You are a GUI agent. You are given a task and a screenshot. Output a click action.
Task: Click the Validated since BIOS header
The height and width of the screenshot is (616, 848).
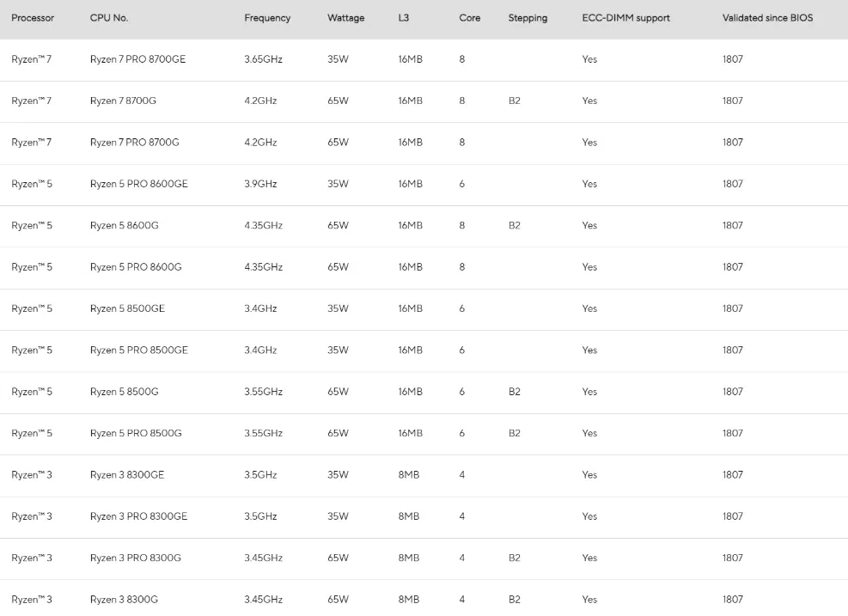point(767,18)
